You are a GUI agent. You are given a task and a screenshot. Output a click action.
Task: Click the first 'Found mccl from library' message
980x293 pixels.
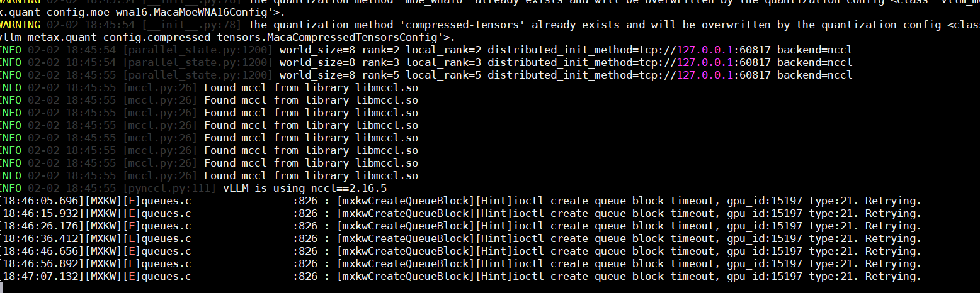276,87
